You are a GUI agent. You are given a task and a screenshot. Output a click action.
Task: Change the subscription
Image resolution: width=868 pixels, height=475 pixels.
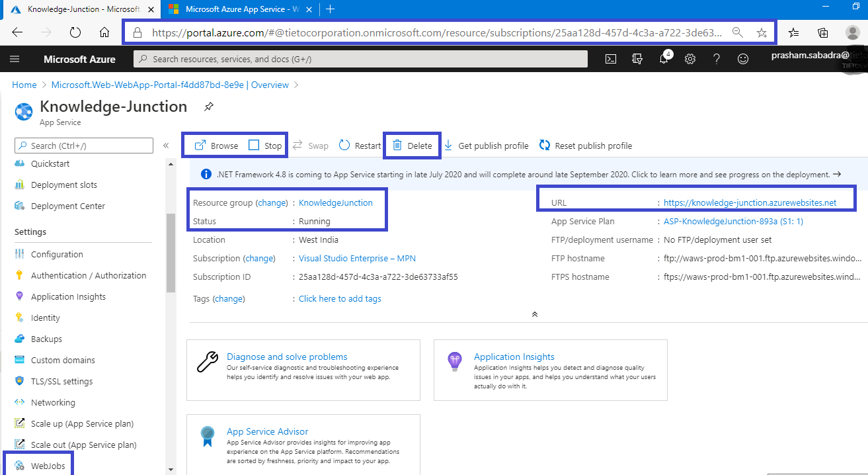pos(259,258)
